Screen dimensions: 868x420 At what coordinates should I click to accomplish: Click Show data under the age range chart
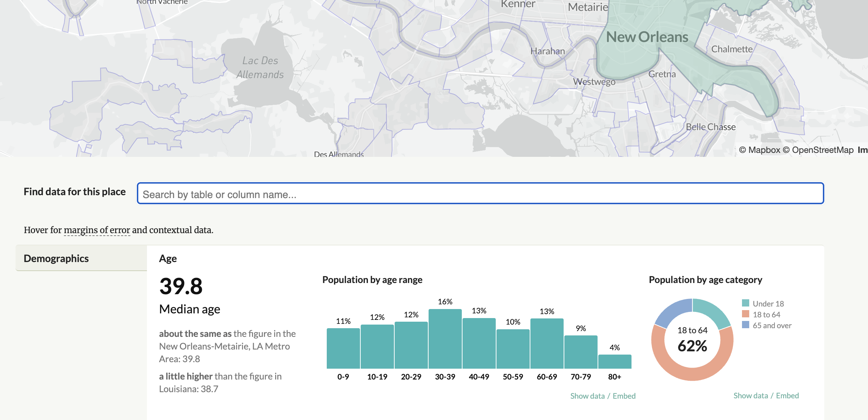coord(587,396)
